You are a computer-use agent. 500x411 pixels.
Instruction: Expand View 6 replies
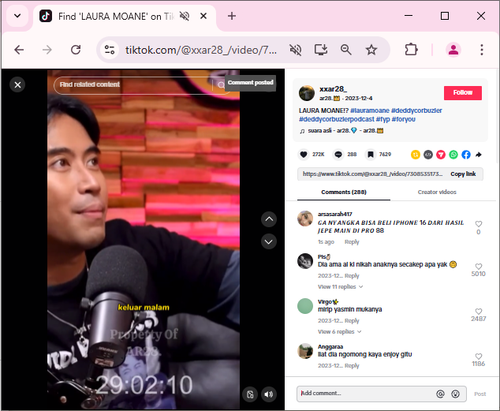[x=339, y=332]
